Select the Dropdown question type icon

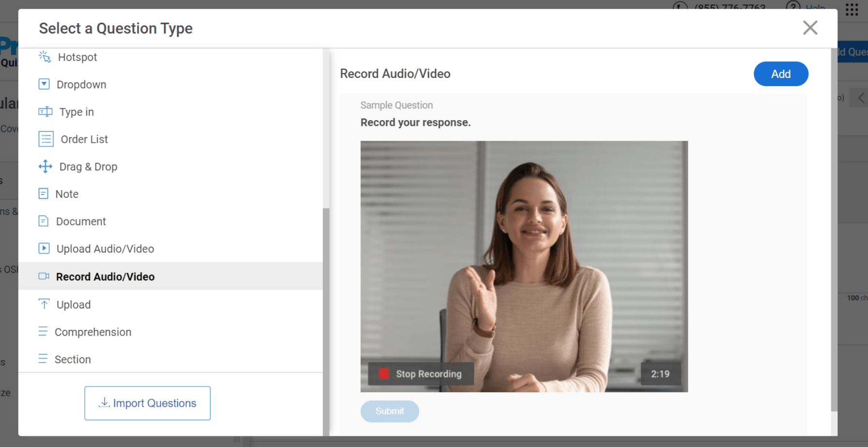pyautogui.click(x=44, y=84)
